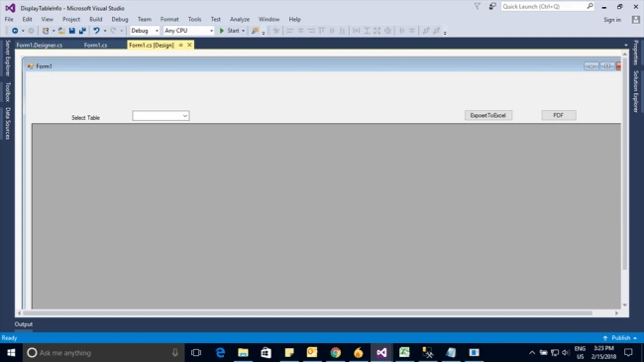Click the ExportToExcel button on the form
The image size is (644, 362).
[x=488, y=115]
